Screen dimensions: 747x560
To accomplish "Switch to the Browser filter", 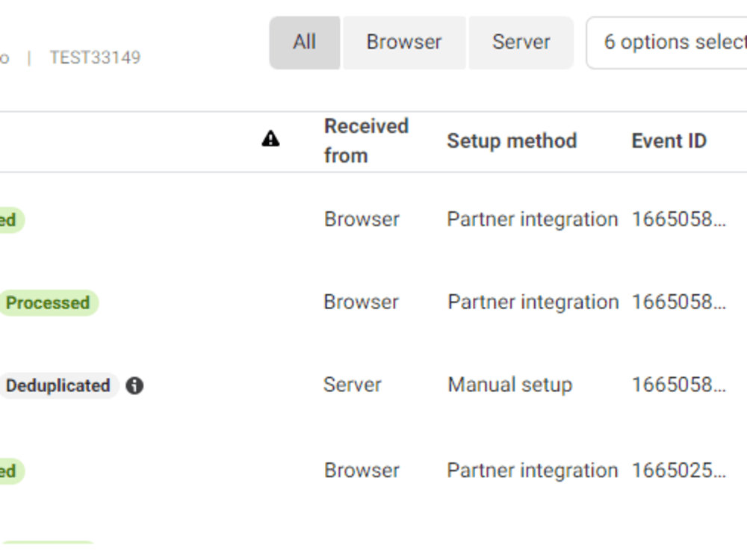I will tap(404, 42).
